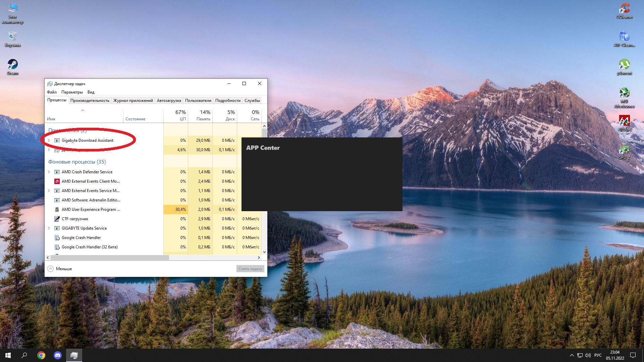Switch to Подробности tab
This screenshot has width=644, height=362.
(228, 101)
